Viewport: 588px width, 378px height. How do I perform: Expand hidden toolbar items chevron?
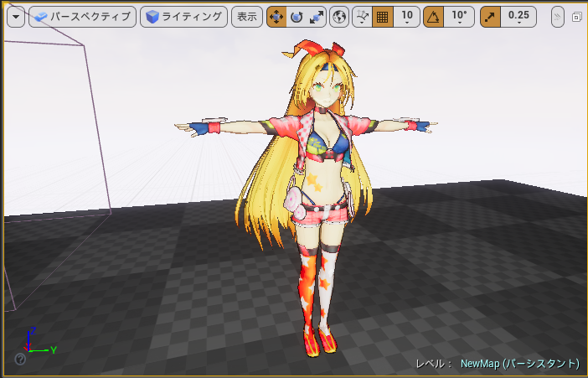point(558,17)
